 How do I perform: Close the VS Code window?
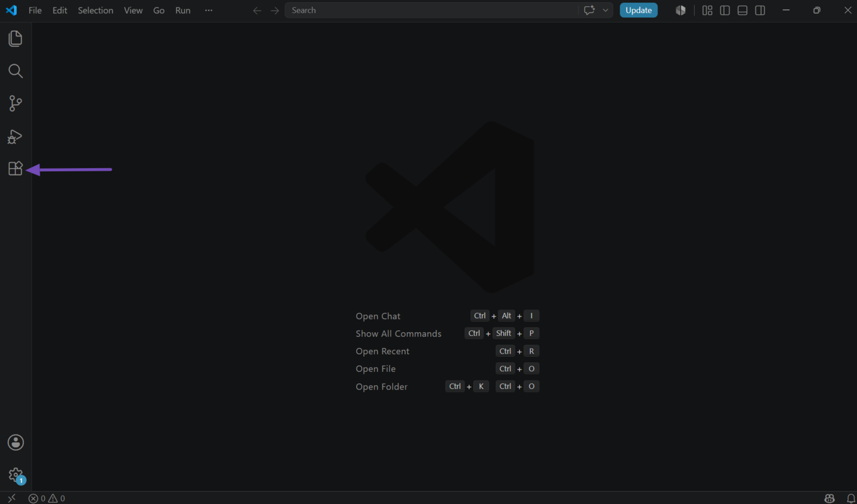point(848,10)
